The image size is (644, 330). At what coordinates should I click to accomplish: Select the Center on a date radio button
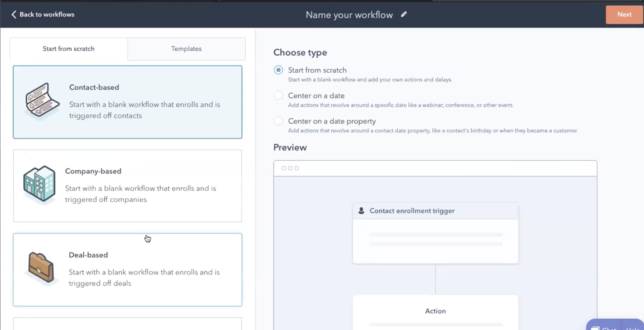tap(279, 96)
